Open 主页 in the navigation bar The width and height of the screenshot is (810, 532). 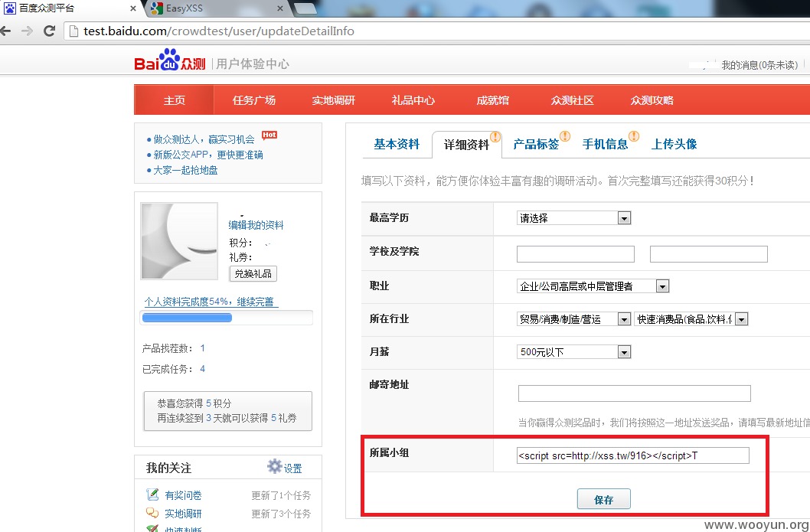(x=174, y=100)
